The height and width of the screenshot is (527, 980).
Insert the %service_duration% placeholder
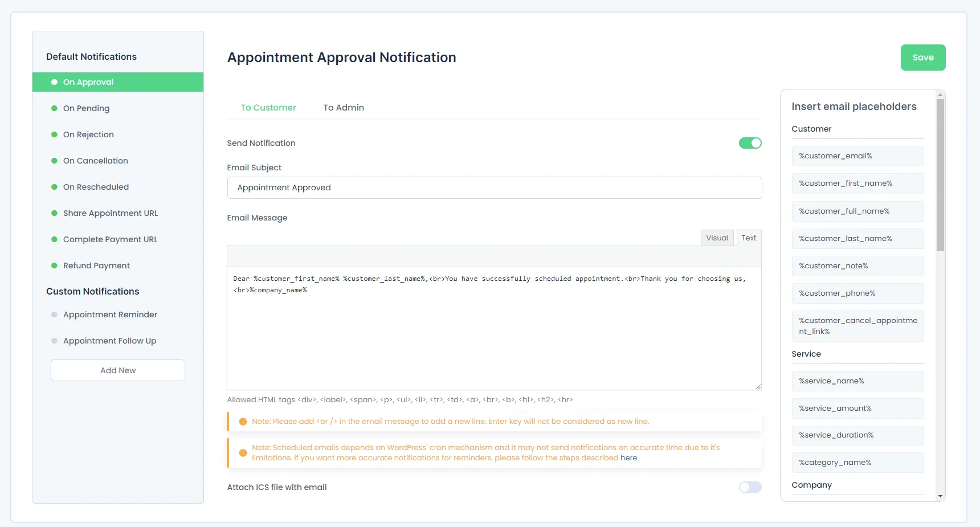pos(857,435)
